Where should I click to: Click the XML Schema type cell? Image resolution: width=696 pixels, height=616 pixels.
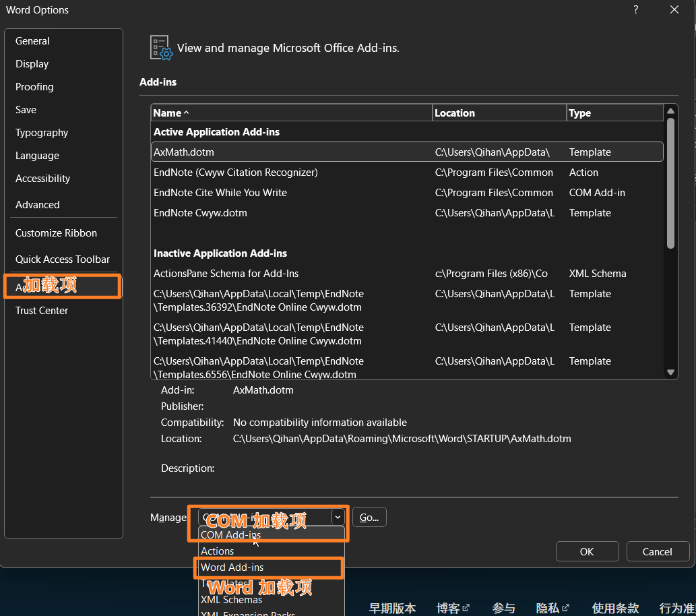click(598, 274)
